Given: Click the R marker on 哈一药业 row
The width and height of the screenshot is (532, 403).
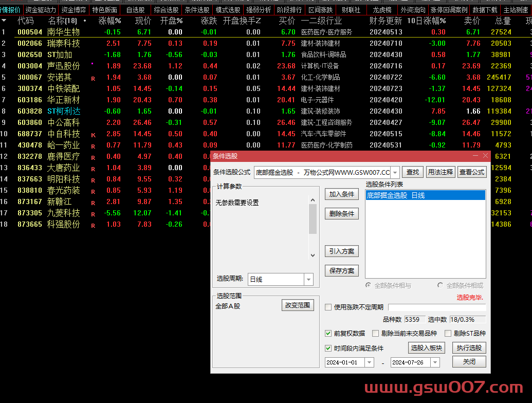Looking at the screenshot, I should click(93, 146).
